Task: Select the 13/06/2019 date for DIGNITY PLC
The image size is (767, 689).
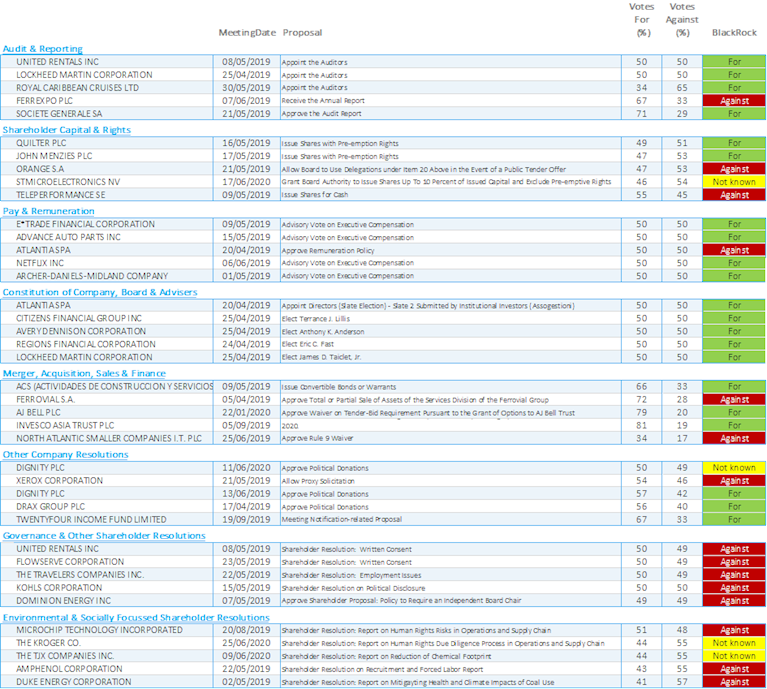Action: coord(246,493)
